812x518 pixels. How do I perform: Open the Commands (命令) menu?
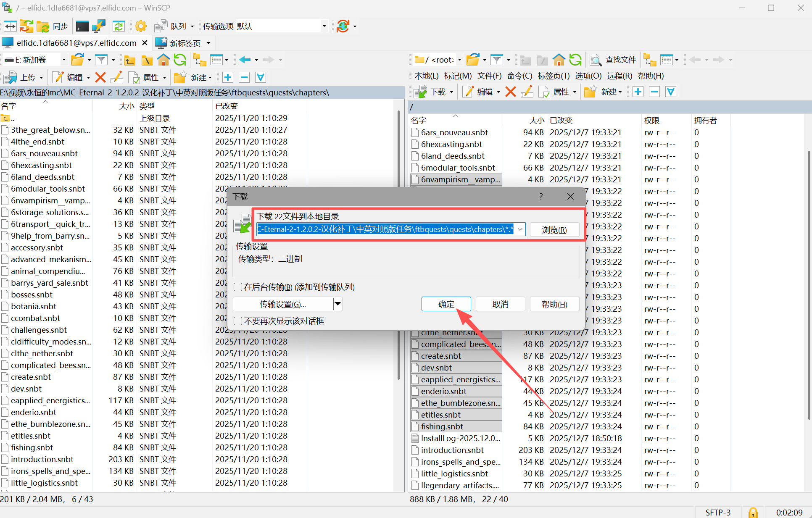tap(519, 76)
